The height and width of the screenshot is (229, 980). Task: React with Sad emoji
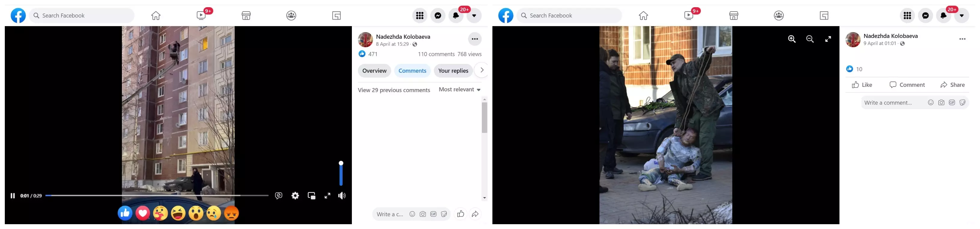[214, 213]
